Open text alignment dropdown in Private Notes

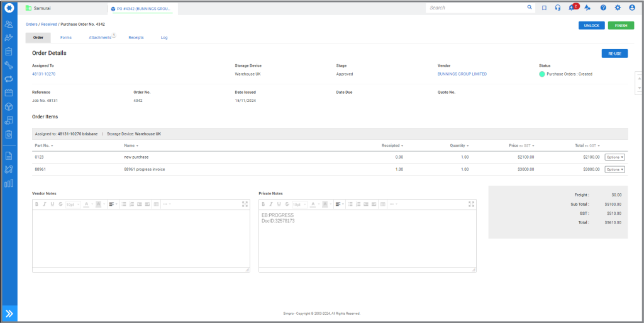point(340,204)
